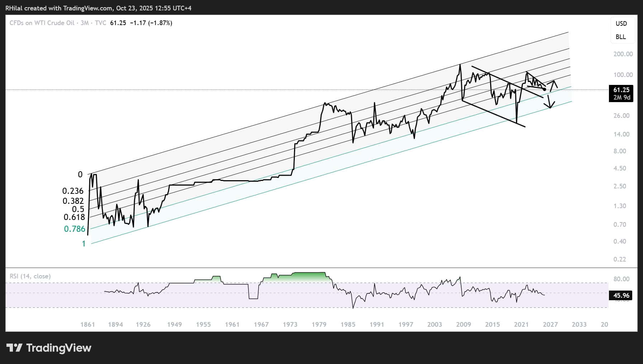
Task: Click the 0.786 Fibonacci level label
Action: click(x=75, y=229)
